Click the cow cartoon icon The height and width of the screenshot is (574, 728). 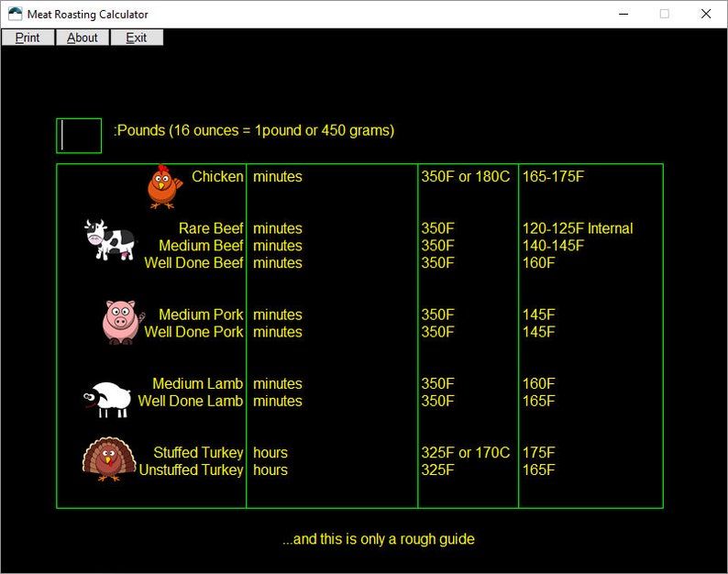click(x=111, y=240)
